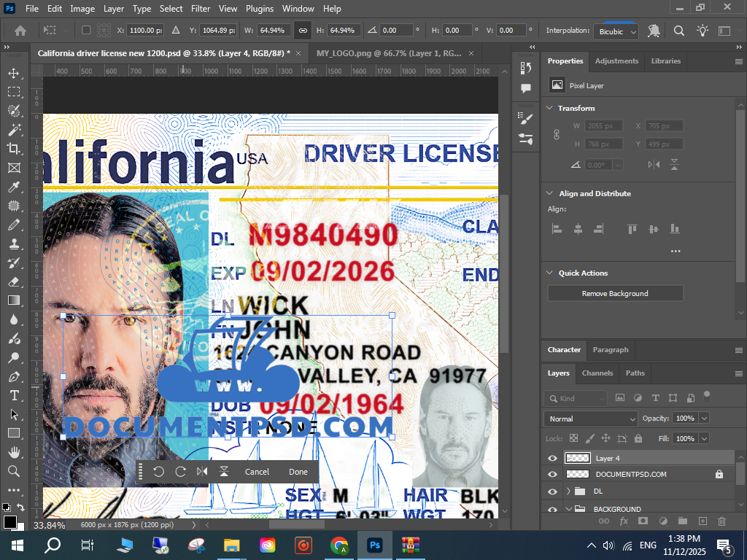Viewport: 747px width, 560px height.
Task: Select the Eyedropper tool
Action: click(14, 187)
